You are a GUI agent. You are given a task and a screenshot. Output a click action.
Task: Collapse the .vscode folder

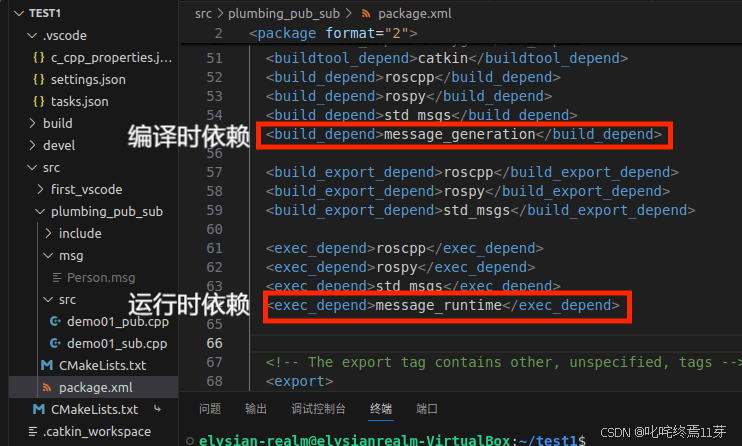point(32,36)
